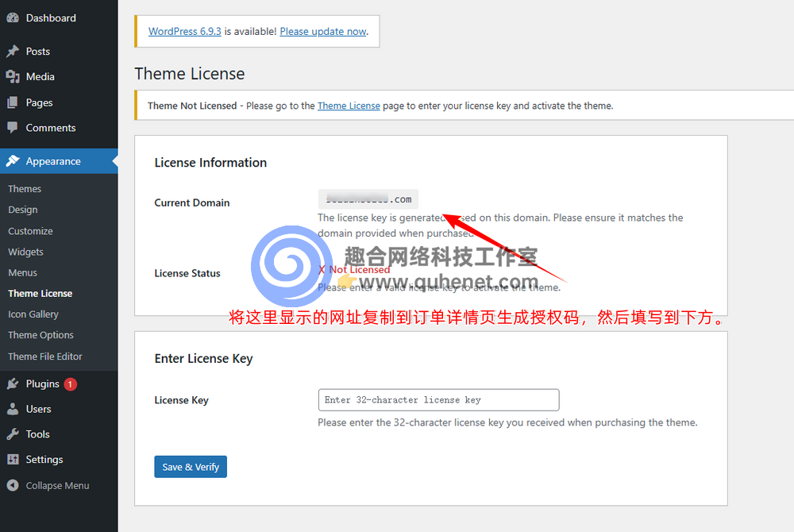Click the Posts pushpin icon
794x532 pixels.
13,52
